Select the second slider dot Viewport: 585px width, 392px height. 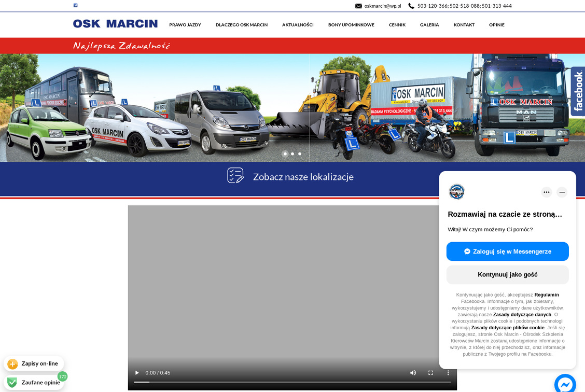292,153
